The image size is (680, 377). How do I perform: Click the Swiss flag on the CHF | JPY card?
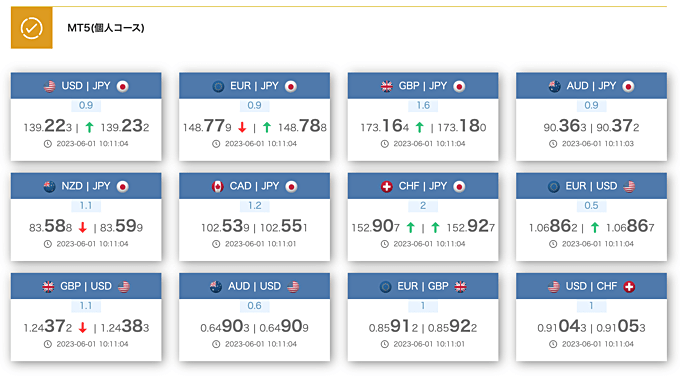coord(386,187)
